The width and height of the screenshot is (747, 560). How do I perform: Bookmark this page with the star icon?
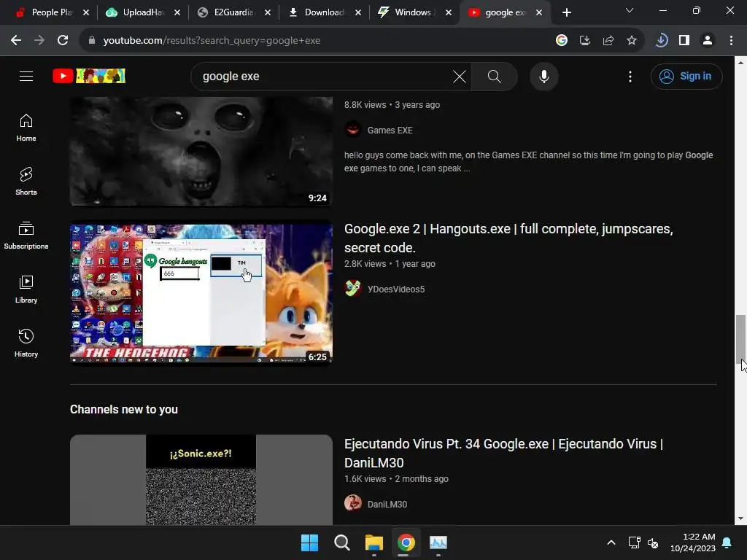pos(632,41)
